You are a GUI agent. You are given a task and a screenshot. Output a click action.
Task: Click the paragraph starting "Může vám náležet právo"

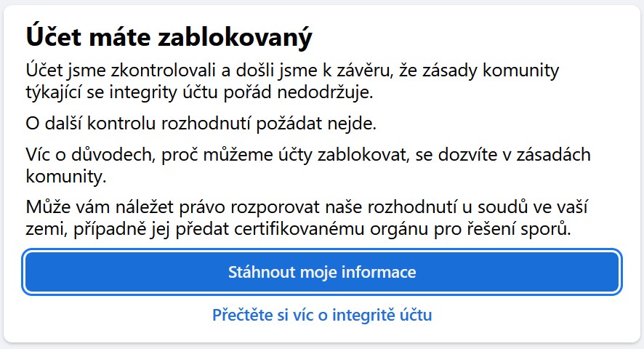pyautogui.click(x=298, y=220)
